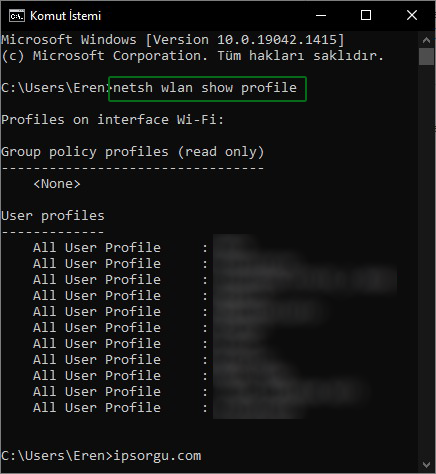Click the Group policy profiles (read only) line

pyautogui.click(x=133, y=152)
